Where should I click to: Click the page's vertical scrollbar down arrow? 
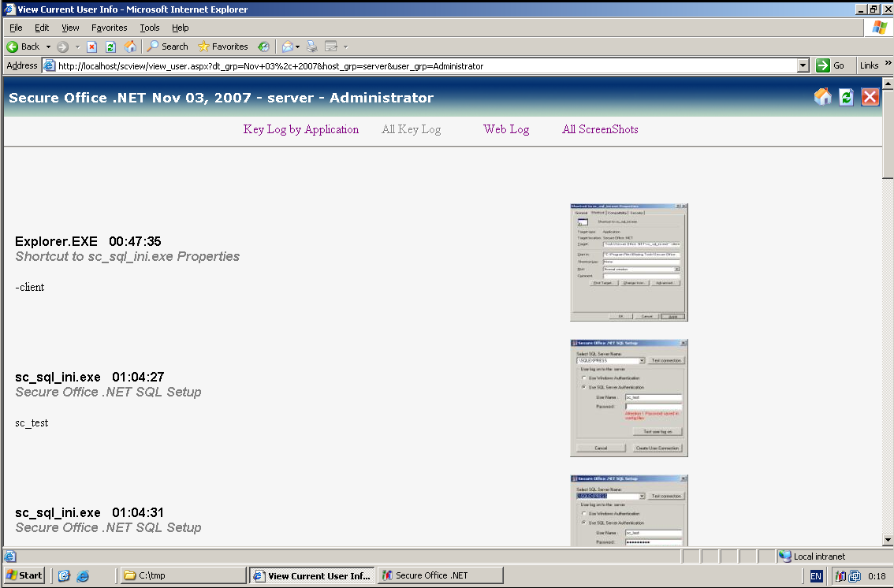click(x=888, y=540)
